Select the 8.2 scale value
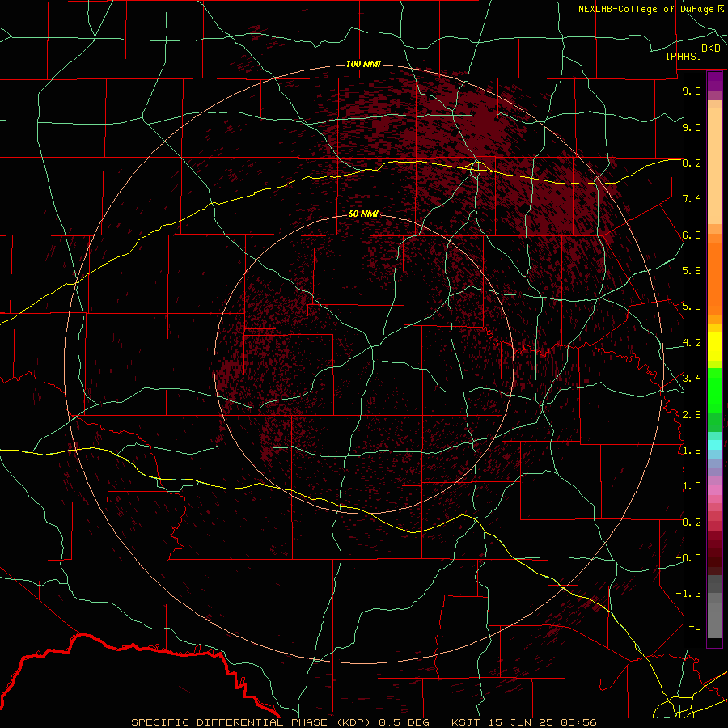Image resolution: width=728 pixels, height=728 pixels. 692,163
